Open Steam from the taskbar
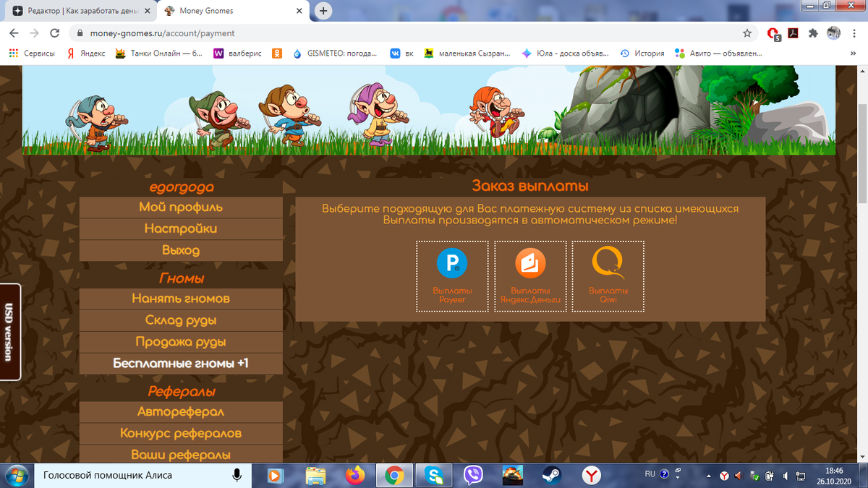This screenshot has height=488, width=868. (552, 476)
